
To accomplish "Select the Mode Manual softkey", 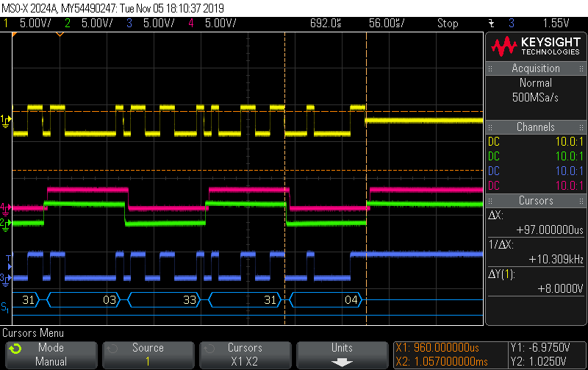I will (51, 355).
